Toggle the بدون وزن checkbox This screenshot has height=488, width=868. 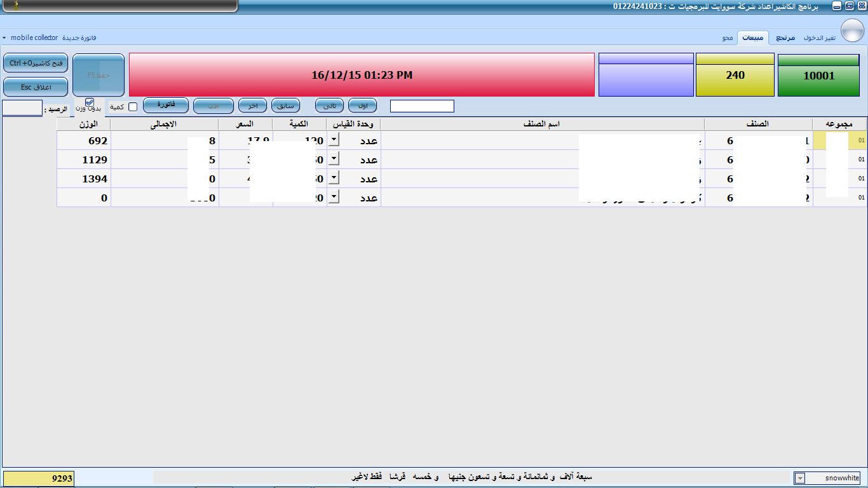(x=90, y=102)
